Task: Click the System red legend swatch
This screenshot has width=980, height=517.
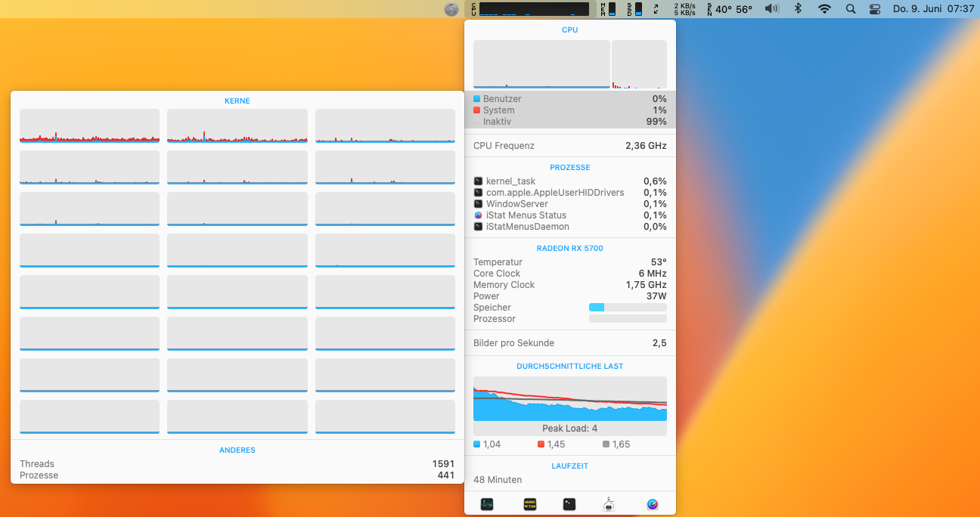Action: point(477,110)
